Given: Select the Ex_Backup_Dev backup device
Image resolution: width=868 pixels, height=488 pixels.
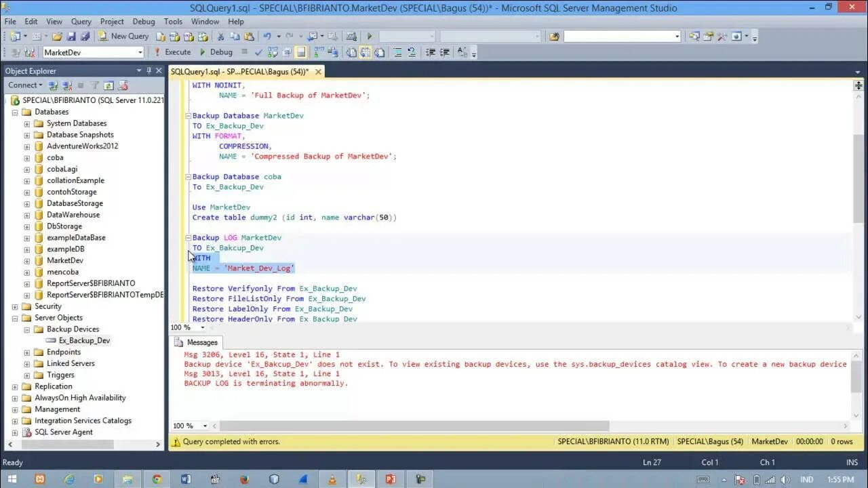Looking at the screenshot, I should [x=84, y=341].
